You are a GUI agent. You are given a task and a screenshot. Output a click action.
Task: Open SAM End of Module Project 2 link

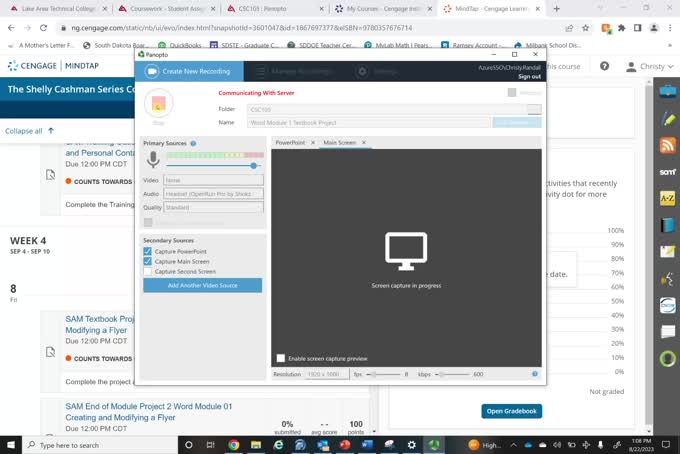pyautogui.click(x=149, y=412)
